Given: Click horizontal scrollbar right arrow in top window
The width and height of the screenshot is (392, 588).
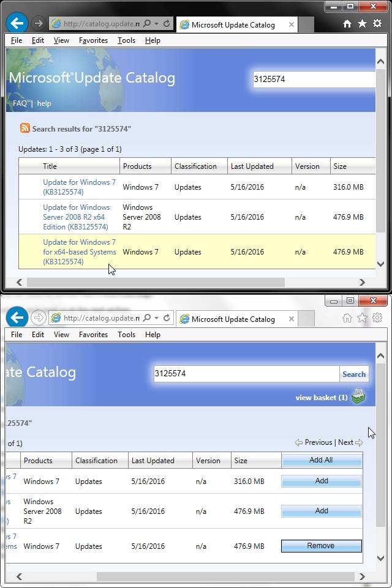Looking at the screenshot, I should [363, 282].
